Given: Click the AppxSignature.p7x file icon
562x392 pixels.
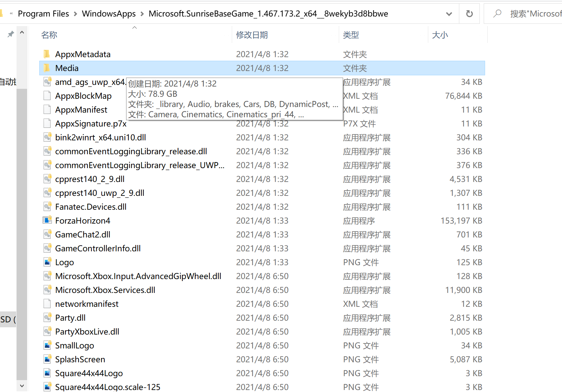Looking at the screenshot, I should [47, 124].
